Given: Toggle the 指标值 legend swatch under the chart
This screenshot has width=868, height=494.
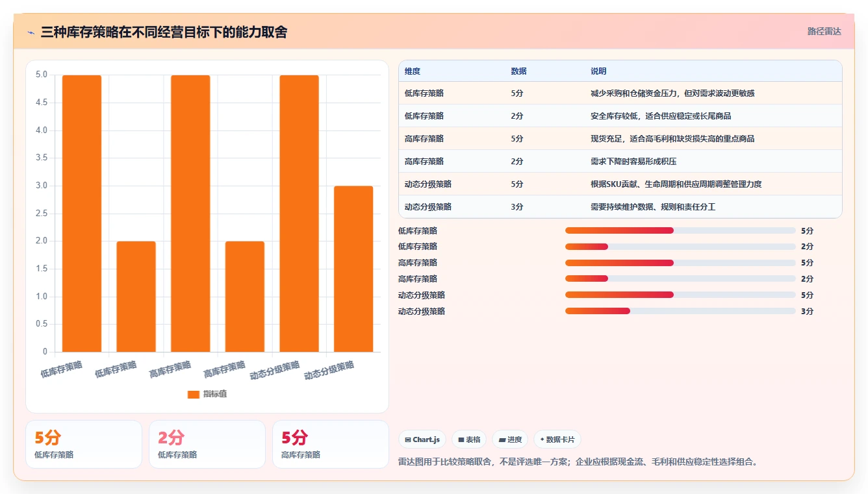Looking at the screenshot, I should coord(193,394).
